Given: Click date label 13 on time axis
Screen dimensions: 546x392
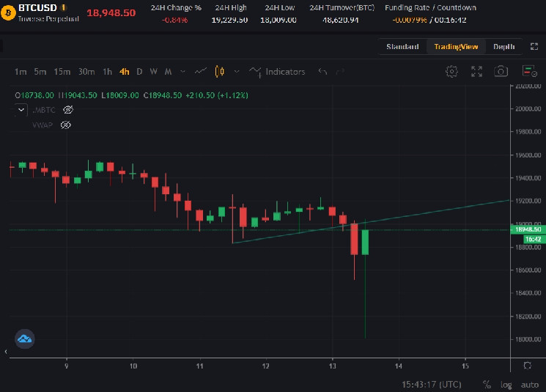Looking at the screenshot, I should click(333, 366).
